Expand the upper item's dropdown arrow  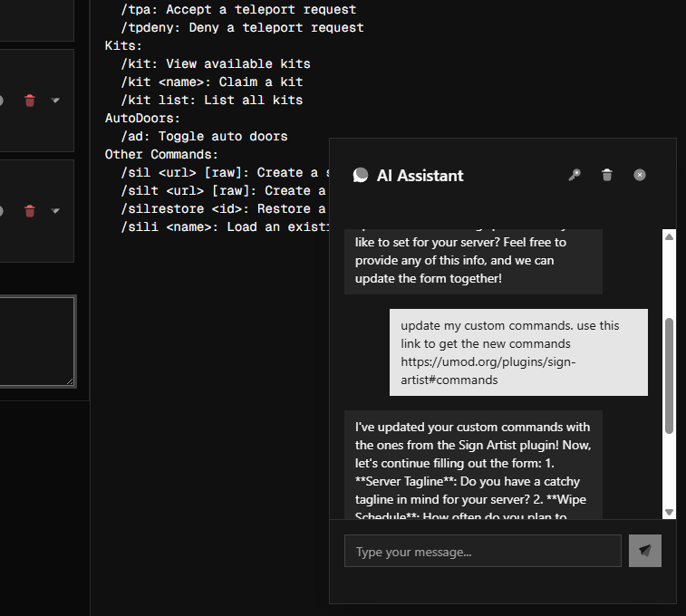pyautogui.click(x=55, y=101)
